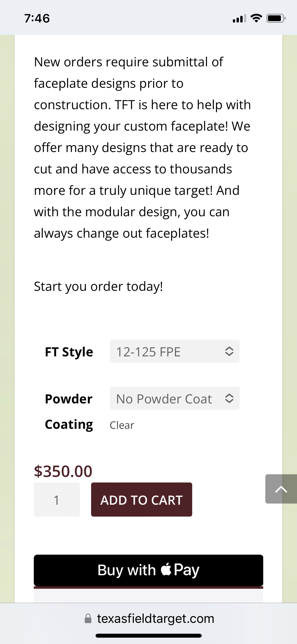Tap the cellular signal bars icon
297x644 pixels.
pos(239,18)
